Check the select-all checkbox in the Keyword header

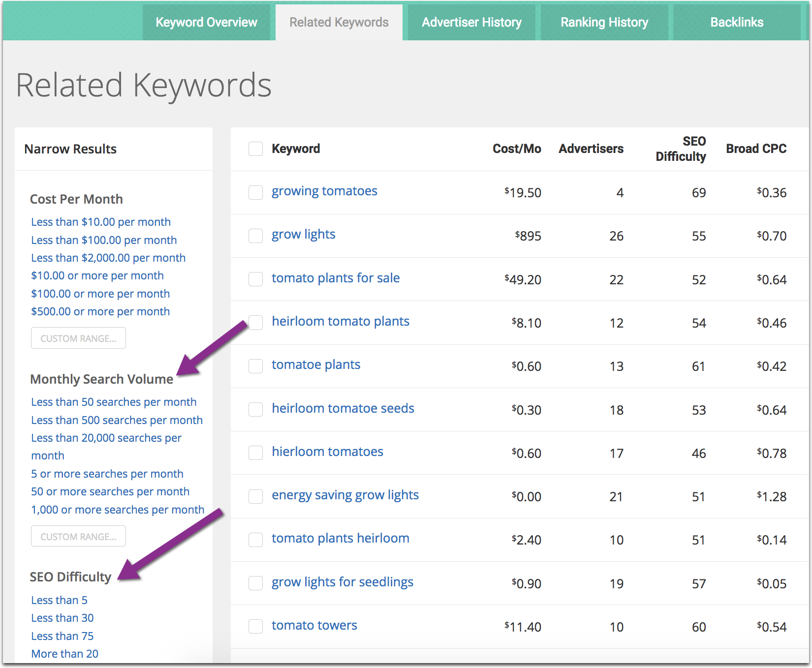(x=255, y=149)
